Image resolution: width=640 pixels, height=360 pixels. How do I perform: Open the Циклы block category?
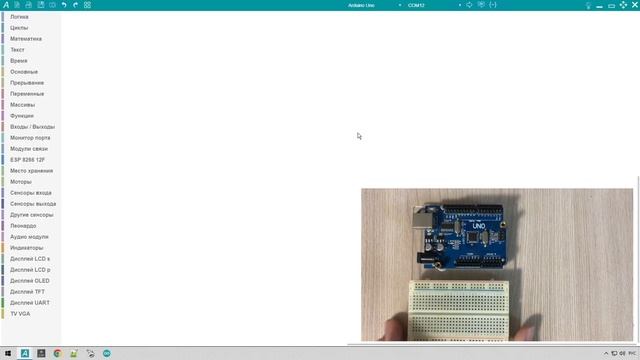19,28
